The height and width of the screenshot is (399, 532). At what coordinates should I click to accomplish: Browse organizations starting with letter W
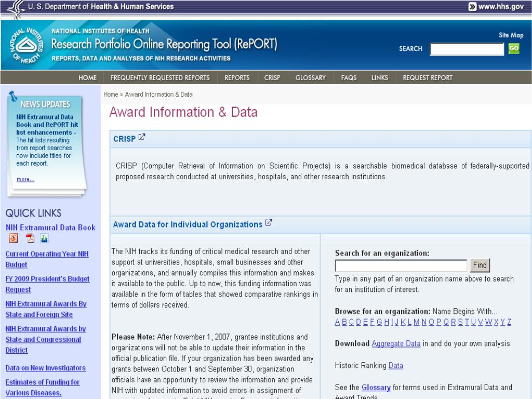tap(488, 322)
